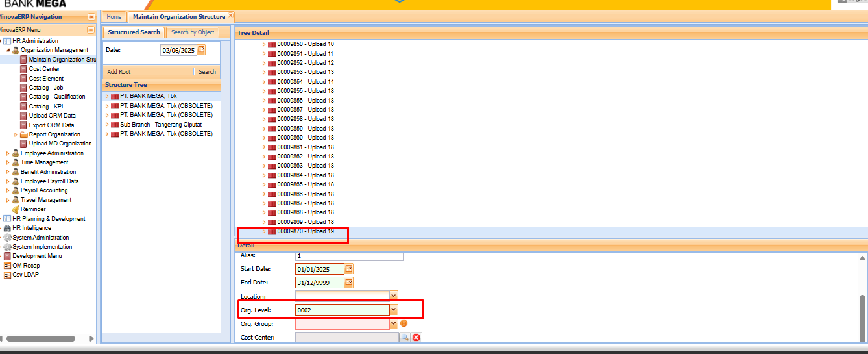Expand the 00009851 - Upload 11 node
This screenshot has height=354, width=868.
[x=264, y=54]
